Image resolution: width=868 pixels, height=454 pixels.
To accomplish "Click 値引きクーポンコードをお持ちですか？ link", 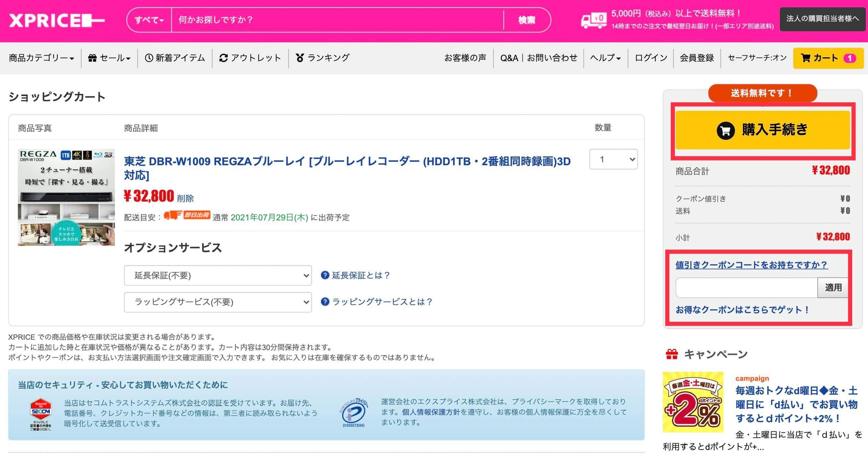I will pos(752,265).
